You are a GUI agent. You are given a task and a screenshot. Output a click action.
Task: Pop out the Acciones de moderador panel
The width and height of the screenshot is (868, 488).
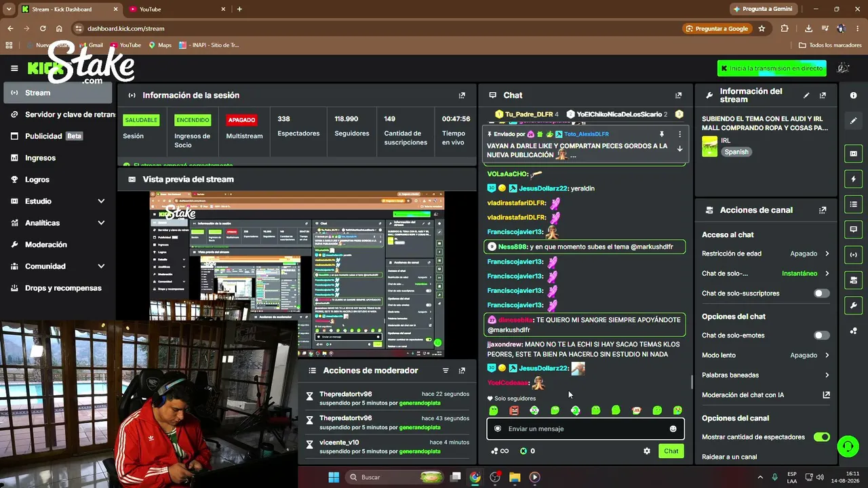point(462,371)
